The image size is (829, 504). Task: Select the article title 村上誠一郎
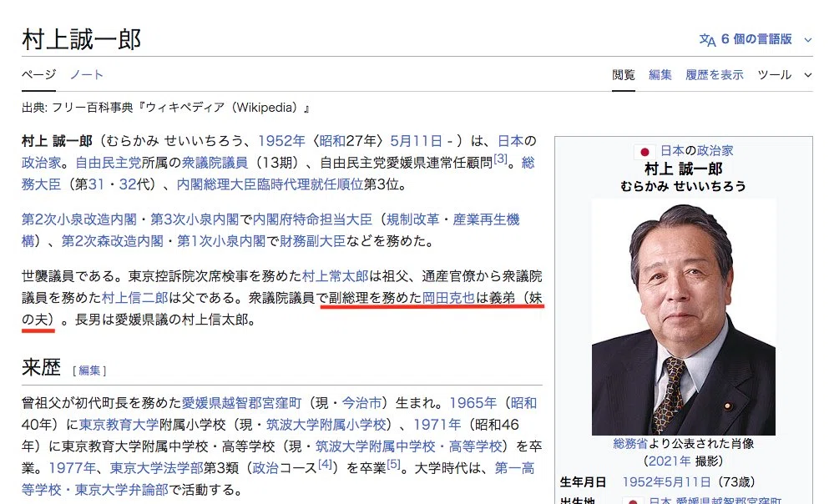(82, 39)
